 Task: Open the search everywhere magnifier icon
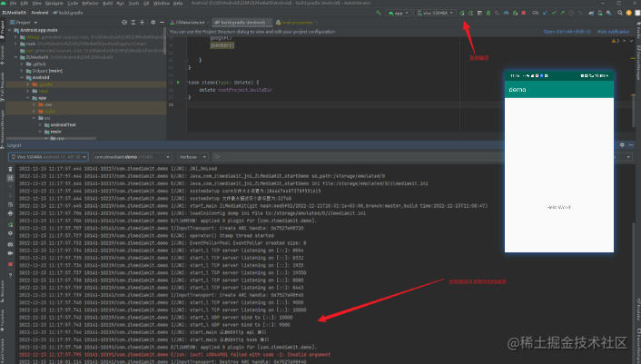click(620, 13)
